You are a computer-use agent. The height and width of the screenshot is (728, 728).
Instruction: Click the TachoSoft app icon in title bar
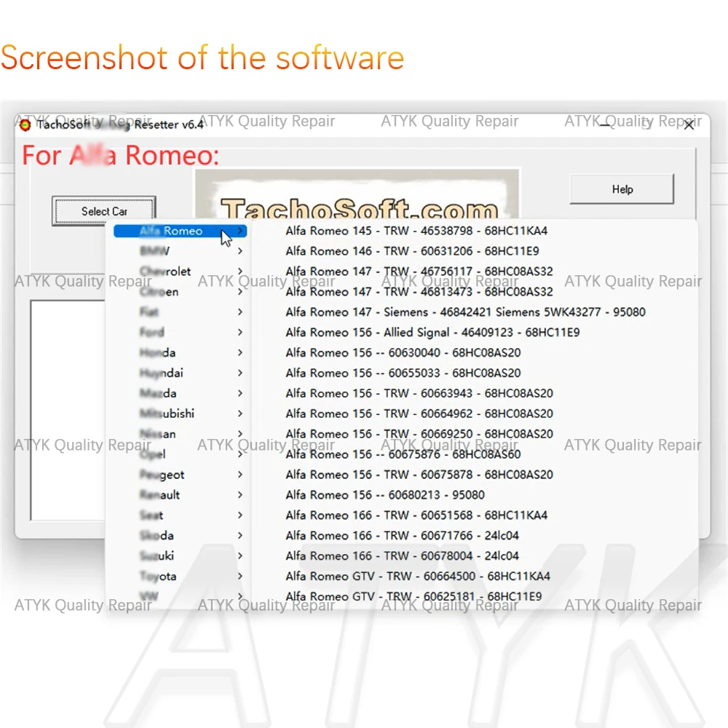coord(25,124)
